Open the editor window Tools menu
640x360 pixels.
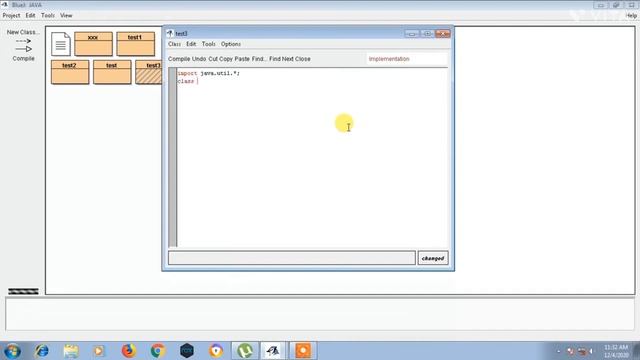pos(209,44)
